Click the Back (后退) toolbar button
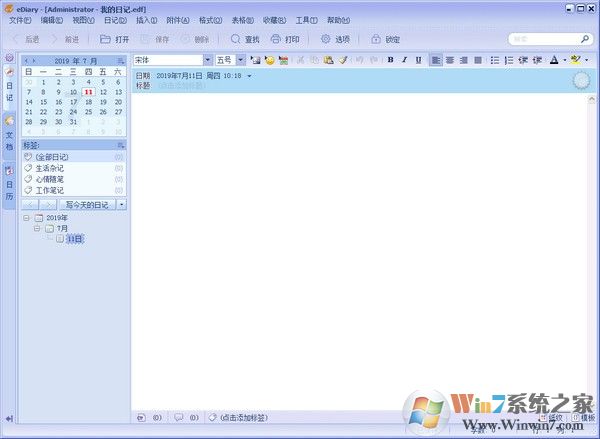The width and height of the screenshot is (600, 439). (x=26, y=39)
